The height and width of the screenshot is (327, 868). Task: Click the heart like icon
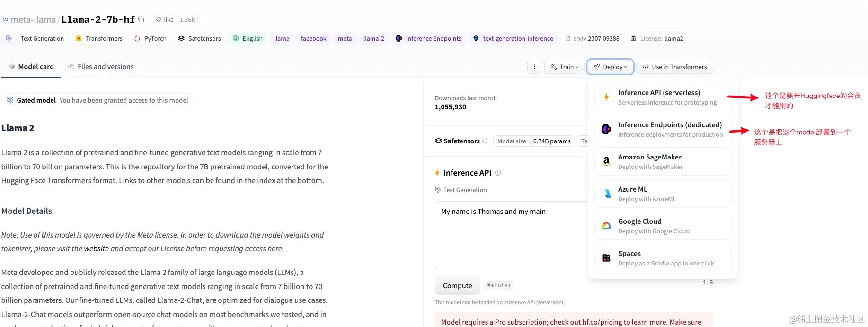[x=159, y=19]
